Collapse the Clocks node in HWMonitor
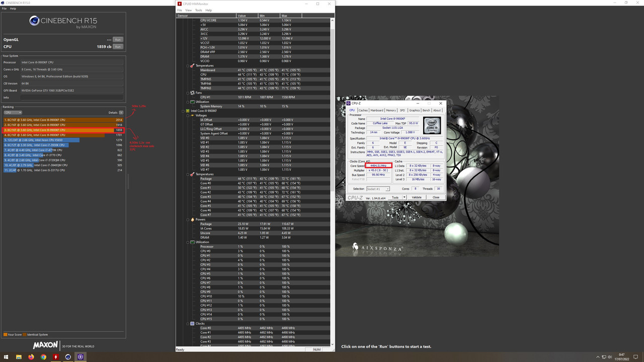Screen dimensions: 644x362 tap(188, 324)
